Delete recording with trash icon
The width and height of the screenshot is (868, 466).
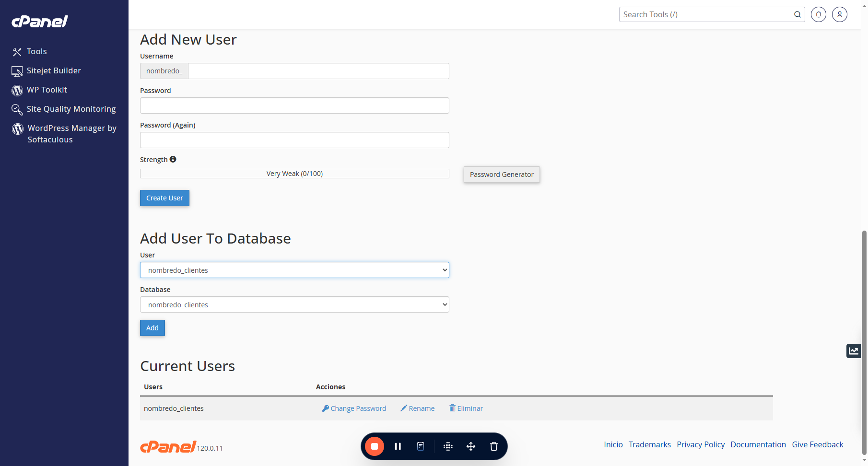[x=494, y=446]
